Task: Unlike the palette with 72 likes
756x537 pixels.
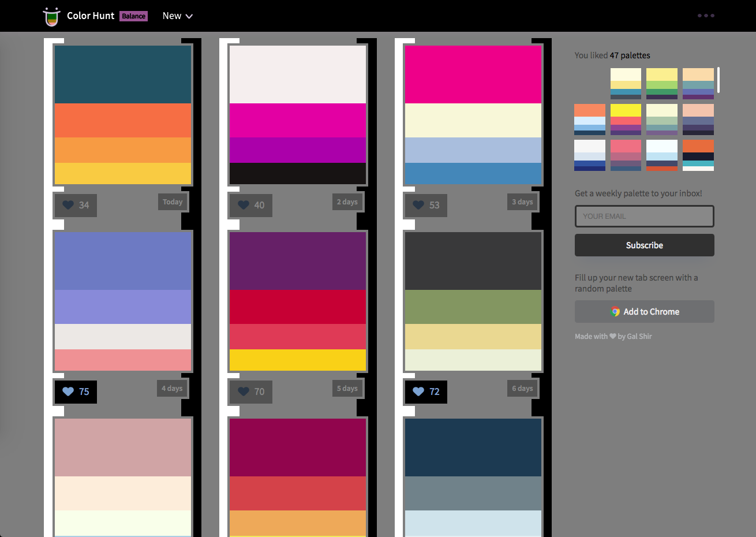Action: click(x=420, y=391)
